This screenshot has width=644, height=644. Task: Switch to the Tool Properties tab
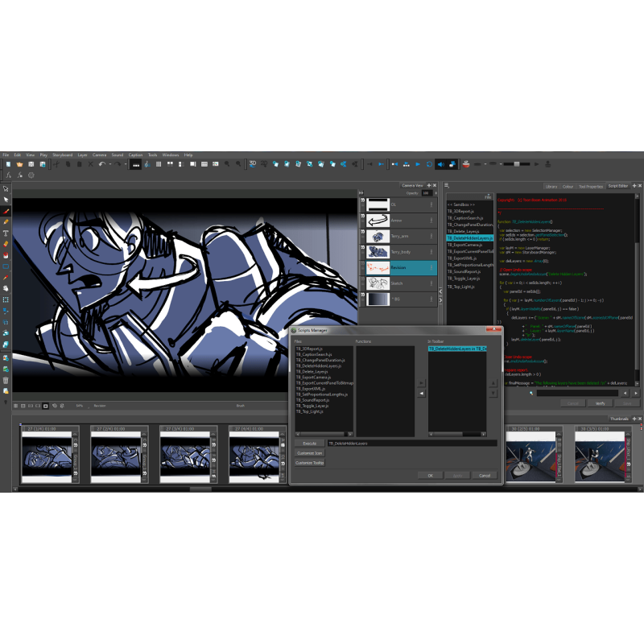(590, 186)
